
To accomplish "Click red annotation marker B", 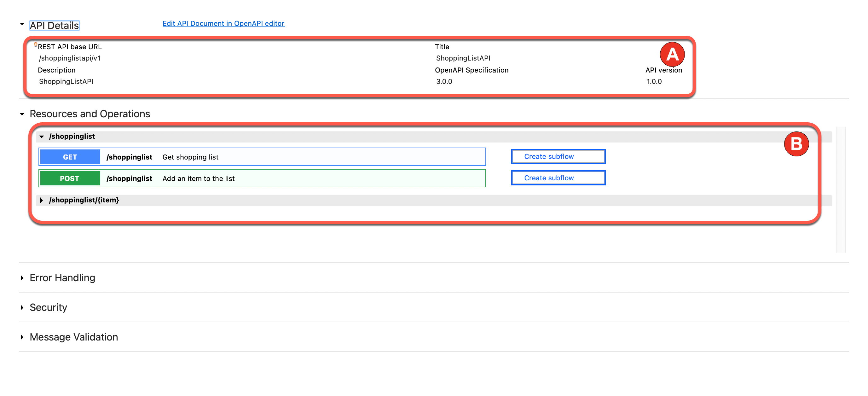I will [796, 144].
